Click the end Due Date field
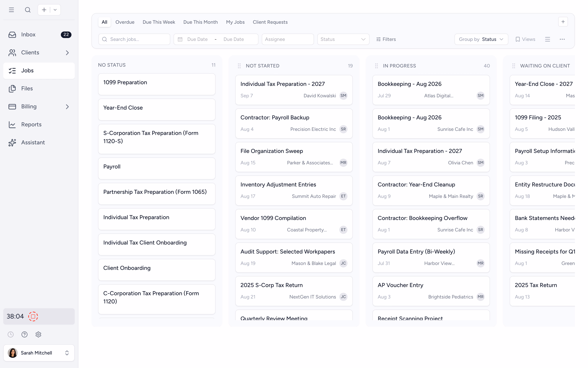 pos(234,39)
